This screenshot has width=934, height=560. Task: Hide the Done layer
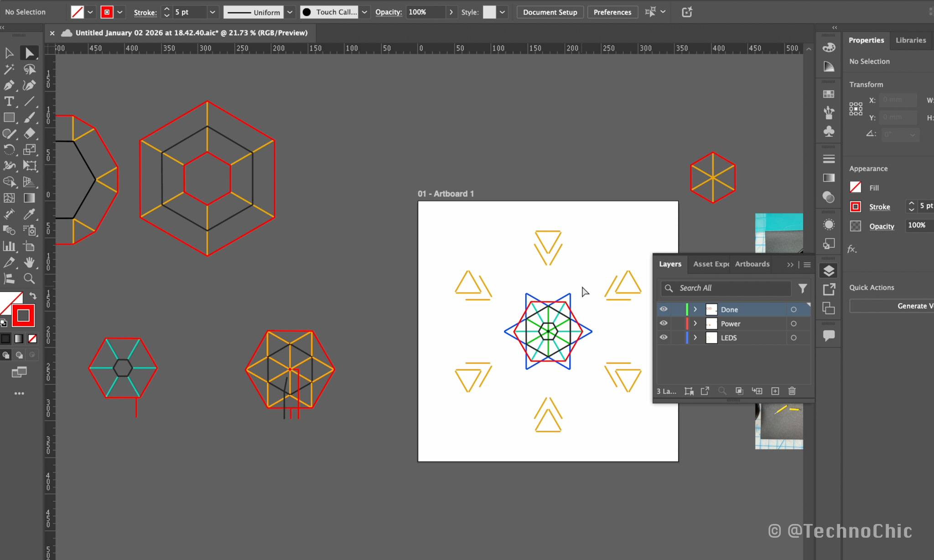[x=664, y=309]
